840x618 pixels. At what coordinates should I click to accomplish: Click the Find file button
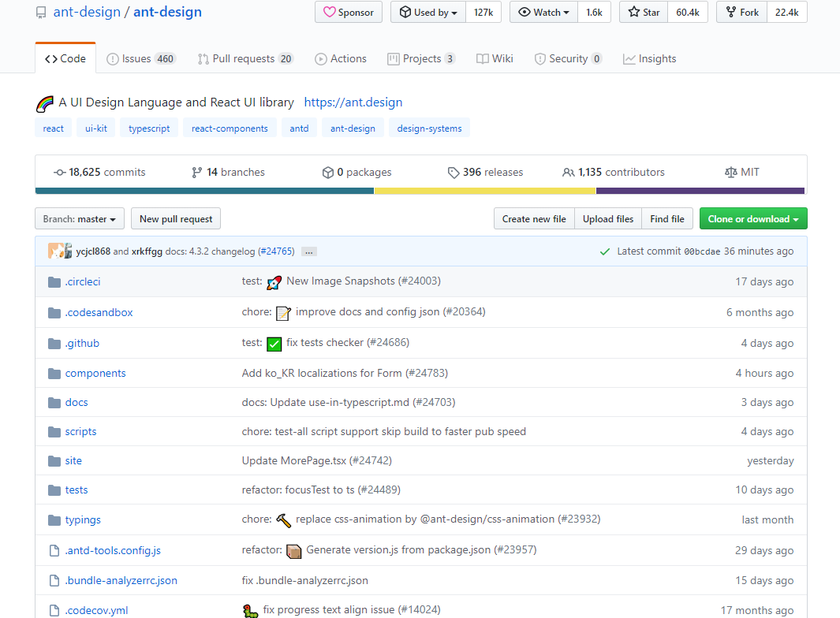point(667,219)
